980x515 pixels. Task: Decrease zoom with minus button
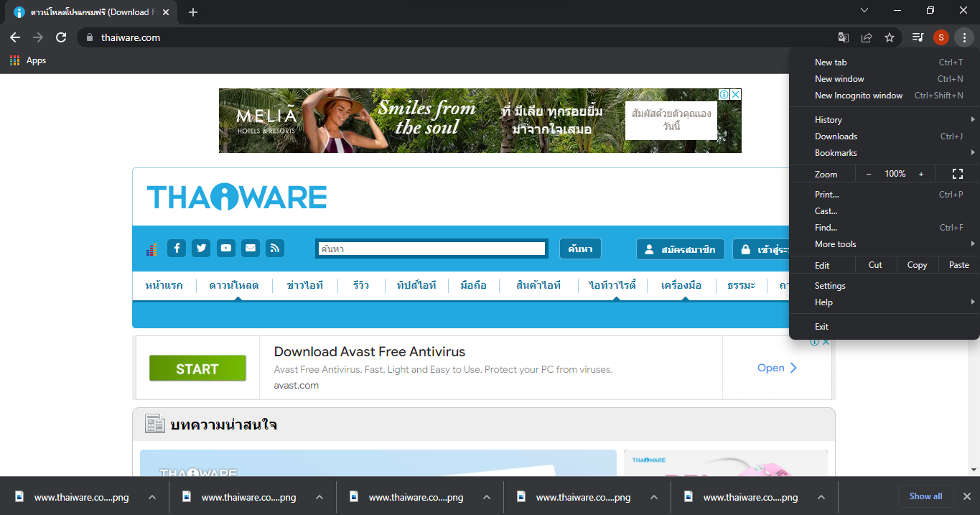click(x=869, y=174)
